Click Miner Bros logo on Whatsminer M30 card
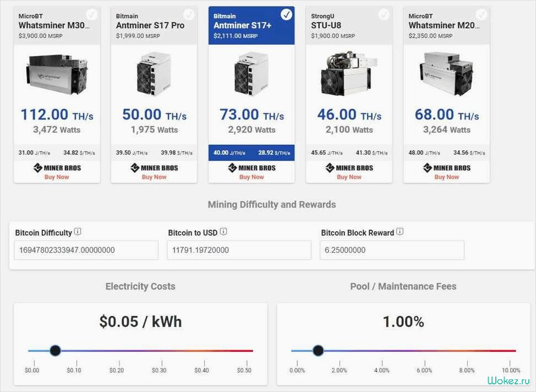 (x=57, y=167)
